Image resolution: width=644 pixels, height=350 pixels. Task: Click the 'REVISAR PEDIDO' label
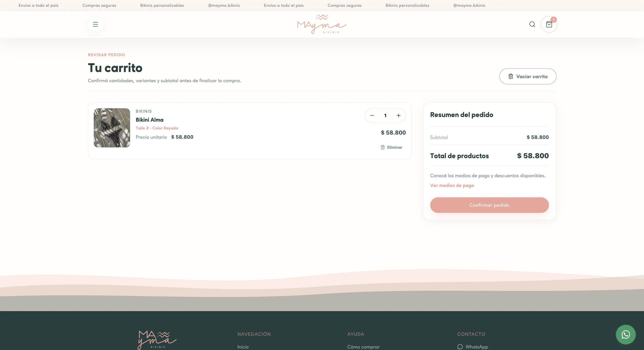tap(106, 55)
